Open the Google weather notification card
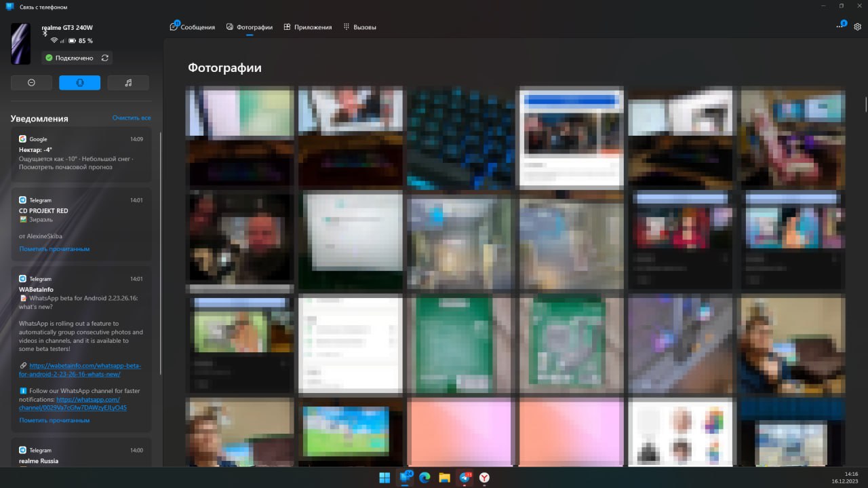The width and height of the screenshot is (868, 488). coord(81,154)
